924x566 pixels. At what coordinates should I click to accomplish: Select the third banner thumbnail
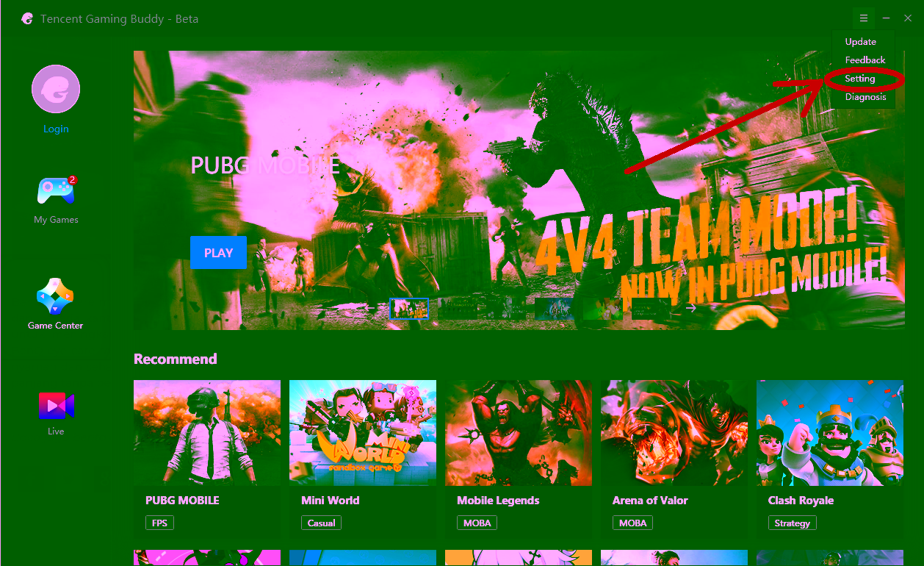pyautogui.click(x=506, y=309)
